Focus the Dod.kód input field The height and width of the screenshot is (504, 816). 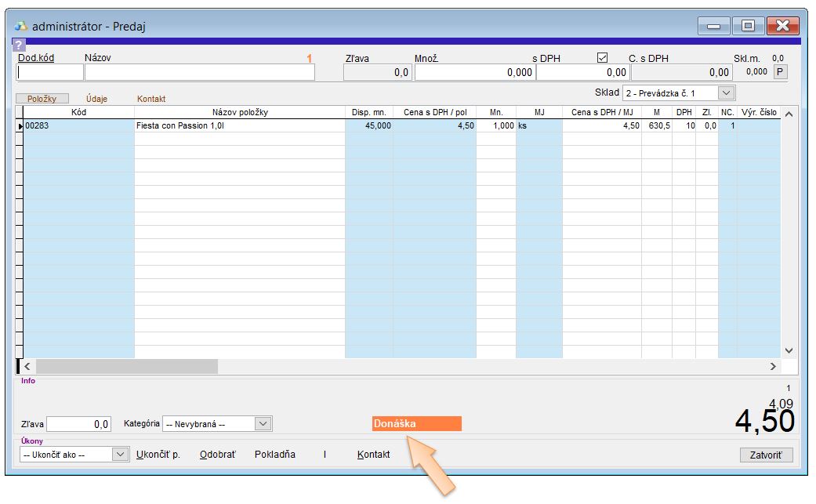(x=50, y=72)
